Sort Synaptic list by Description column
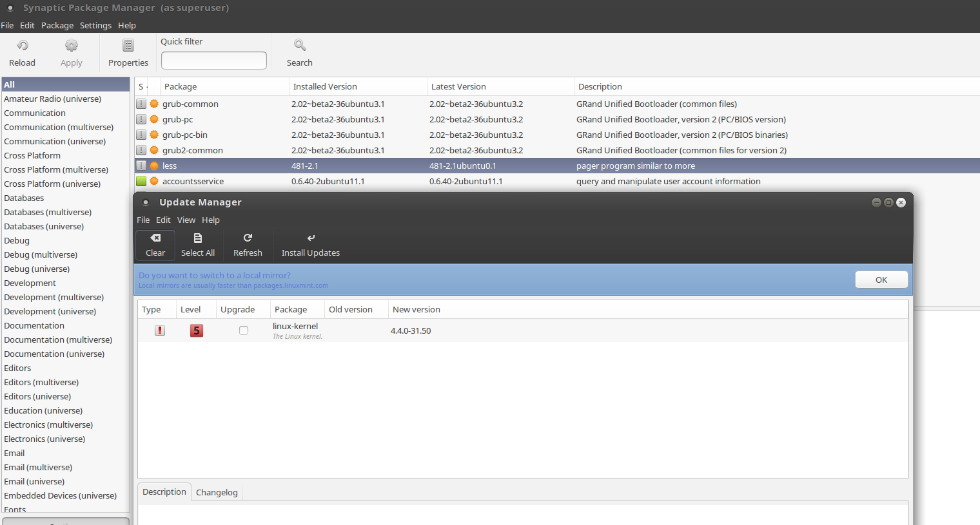 [x=777, y=86]
